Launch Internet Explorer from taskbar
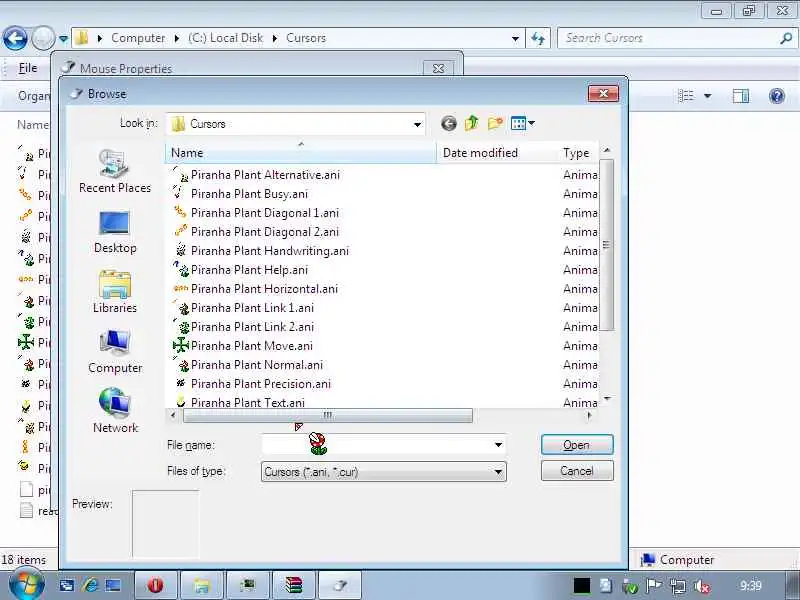800x600 pixels. [x=90, y=585]
